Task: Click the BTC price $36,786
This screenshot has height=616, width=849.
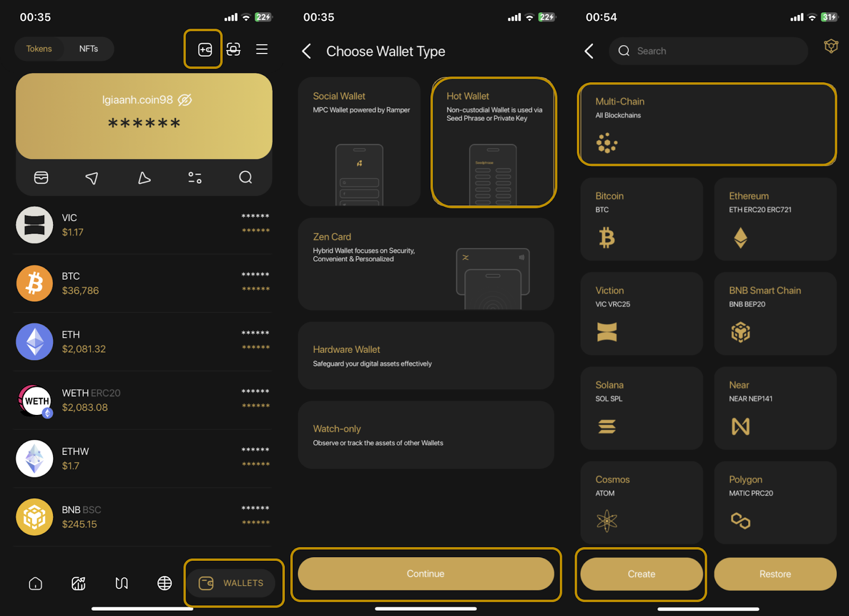Action: tap(80, 291)
